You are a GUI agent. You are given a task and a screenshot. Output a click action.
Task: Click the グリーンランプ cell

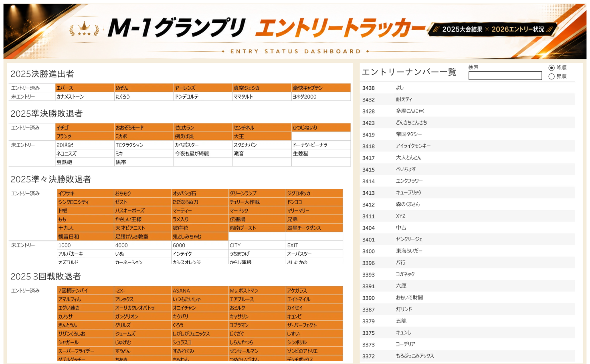click(257, 193)
